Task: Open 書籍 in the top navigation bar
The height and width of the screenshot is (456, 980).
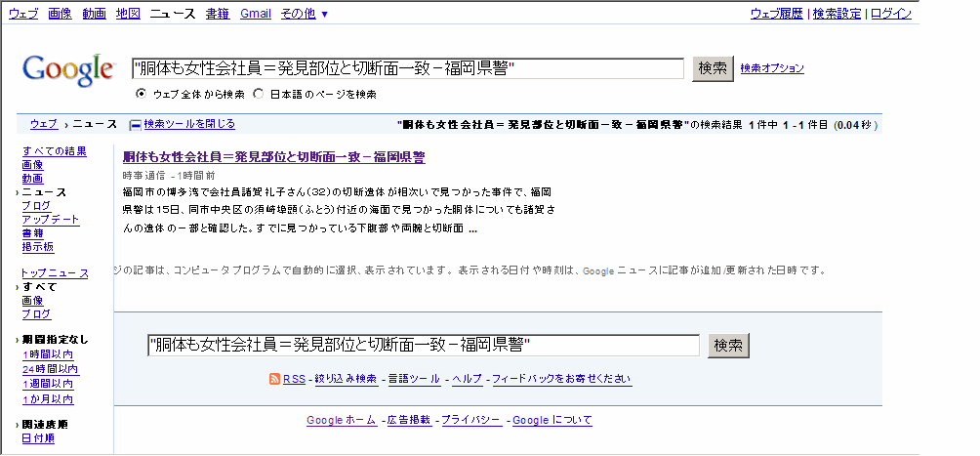Action: click(218, 14)
